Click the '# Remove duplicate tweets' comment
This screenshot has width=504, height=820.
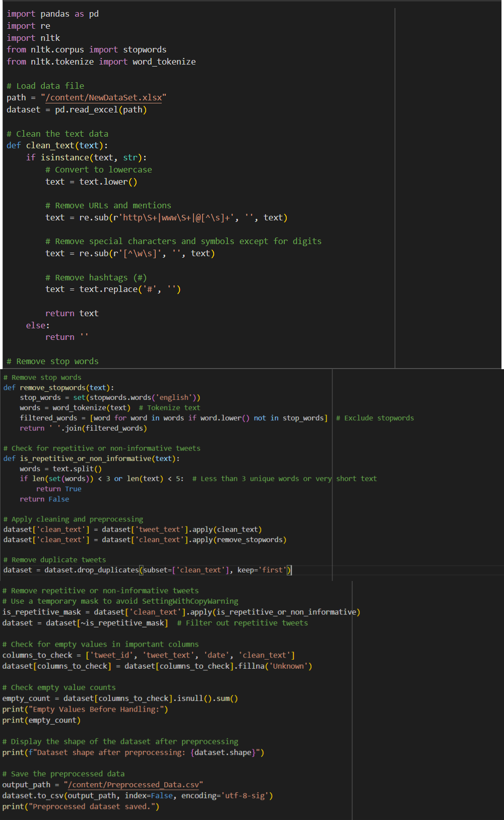click(x=54, y=560)
